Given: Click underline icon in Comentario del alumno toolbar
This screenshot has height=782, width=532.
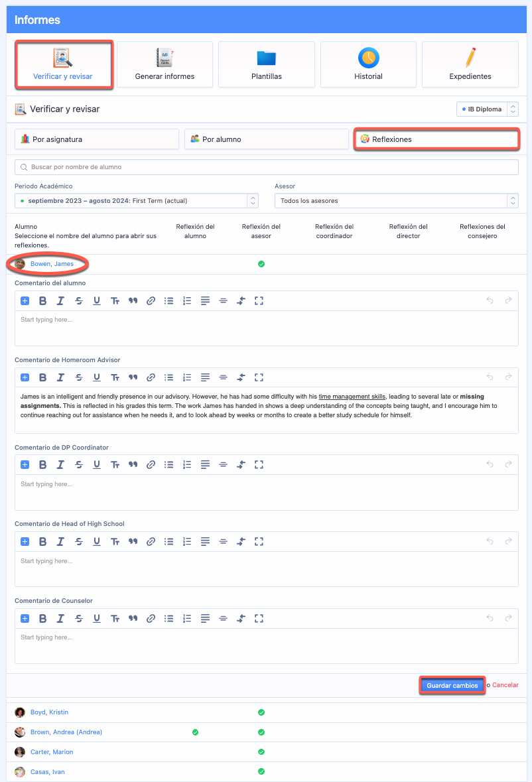Looking at the screenshot, I should 97,300.
